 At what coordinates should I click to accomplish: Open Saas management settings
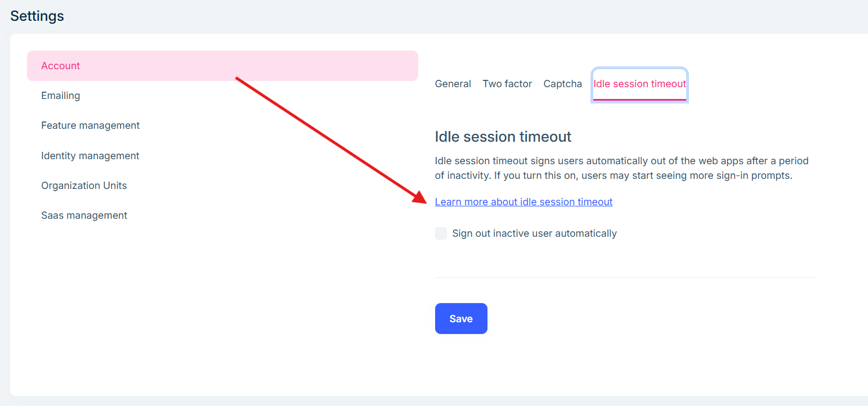click(84, 215)
